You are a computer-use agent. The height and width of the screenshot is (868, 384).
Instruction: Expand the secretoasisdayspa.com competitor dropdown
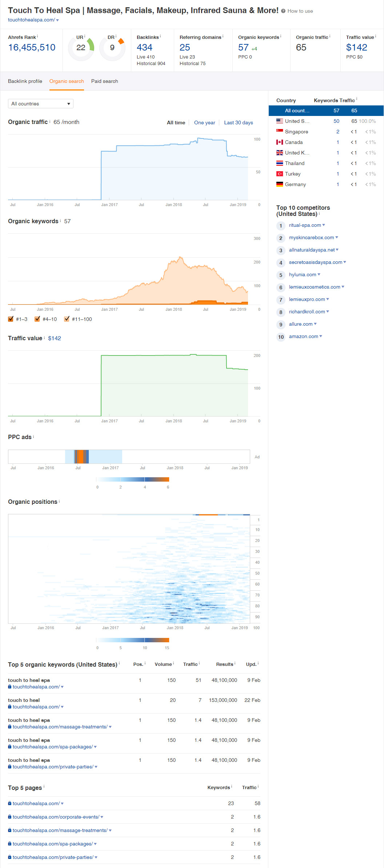[345, 262]
